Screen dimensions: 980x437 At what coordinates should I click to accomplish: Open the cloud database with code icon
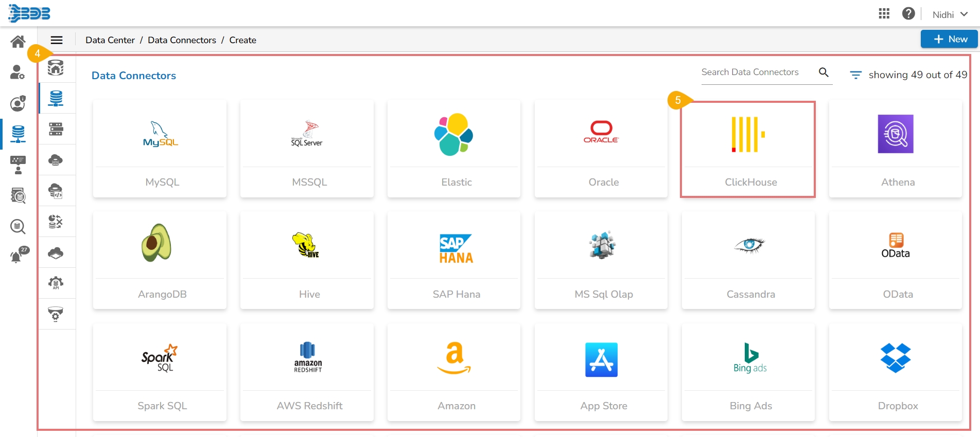[x=56, y=191]
